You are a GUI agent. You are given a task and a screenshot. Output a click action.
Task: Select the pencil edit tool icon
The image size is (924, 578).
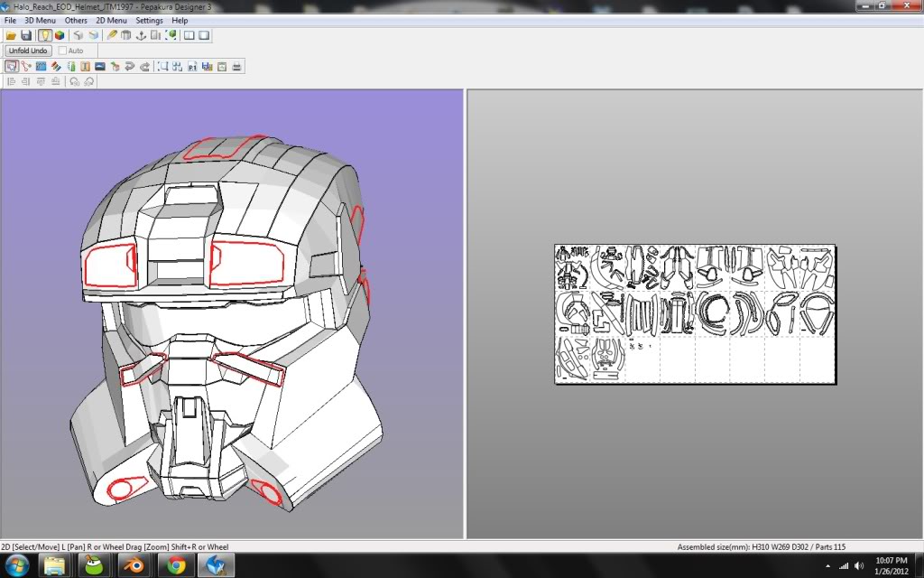112,35
